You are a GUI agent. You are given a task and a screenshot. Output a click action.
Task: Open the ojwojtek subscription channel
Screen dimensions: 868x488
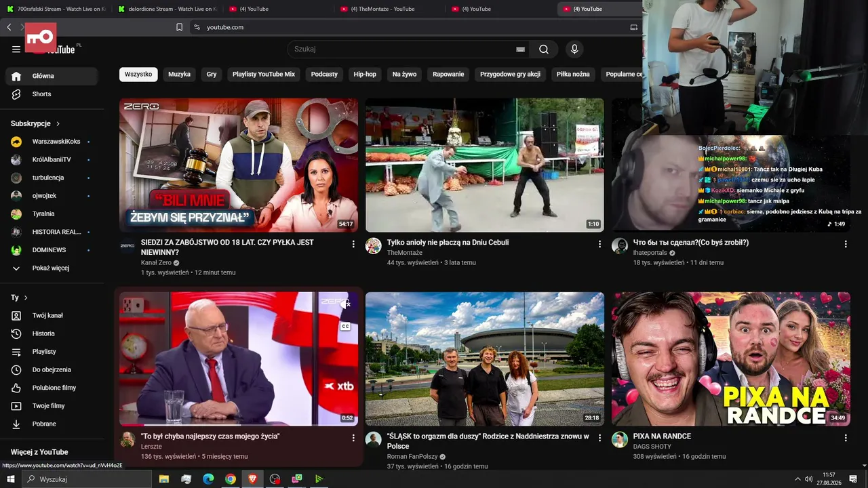pyautogui.click(x=52, y=196)
